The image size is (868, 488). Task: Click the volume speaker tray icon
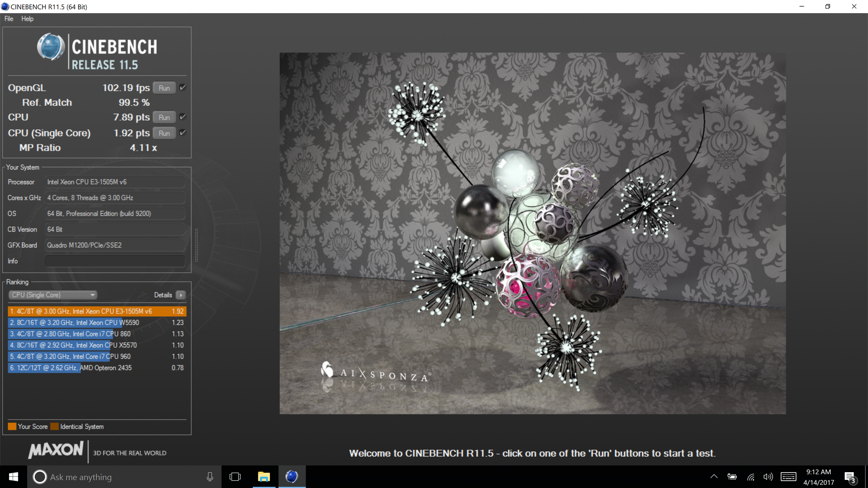768,477
